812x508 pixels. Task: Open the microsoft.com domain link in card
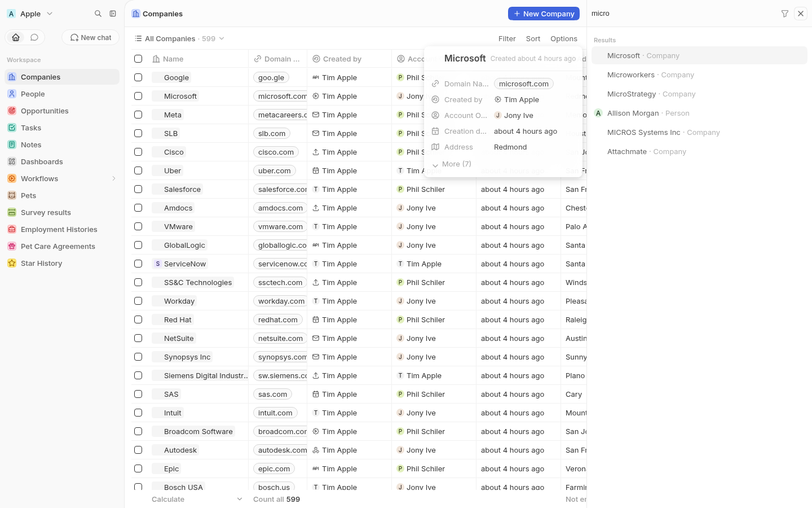click(x=524, y=84)
